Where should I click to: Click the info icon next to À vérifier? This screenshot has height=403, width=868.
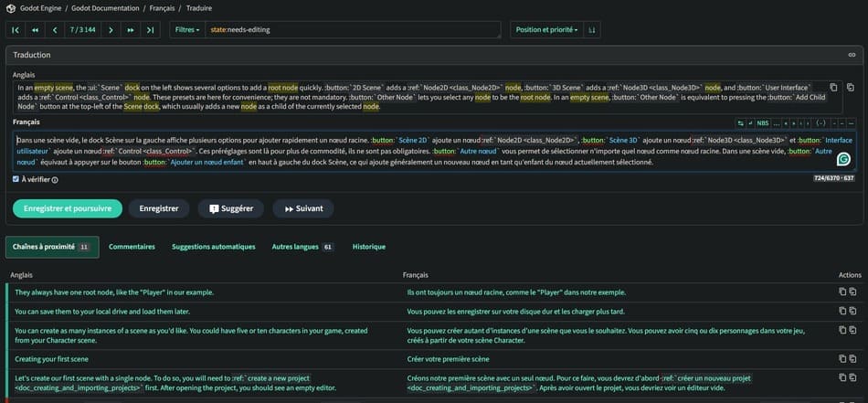pyautogui.click(x=55, y=180)
